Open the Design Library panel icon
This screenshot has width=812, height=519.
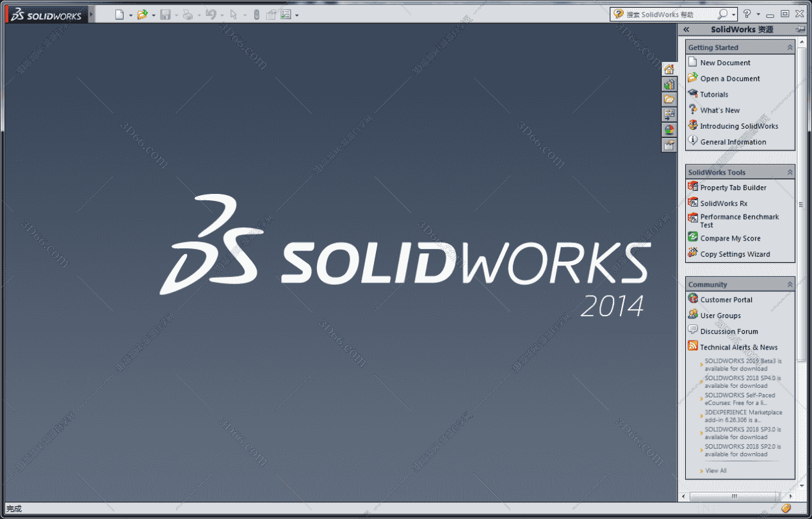(669, 84)
